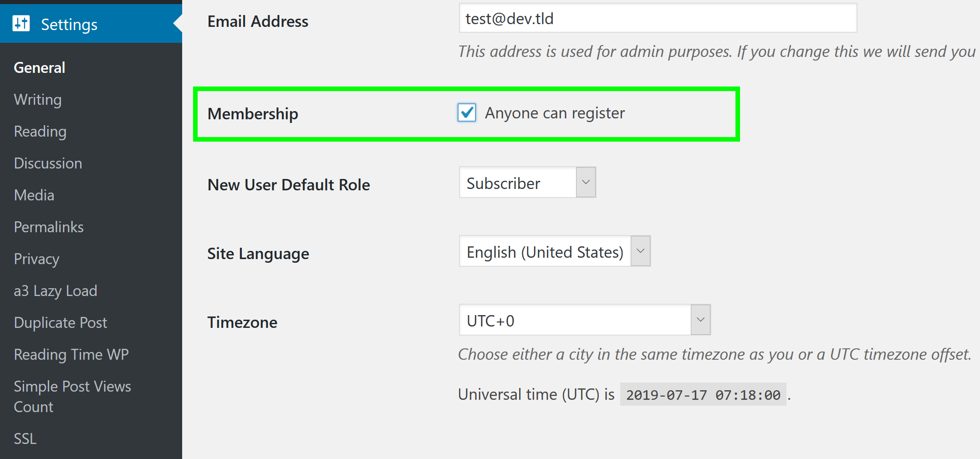This screenshot has height=459, width=980.
Task: Click the SSL settings link
Action: pos(25,439)
